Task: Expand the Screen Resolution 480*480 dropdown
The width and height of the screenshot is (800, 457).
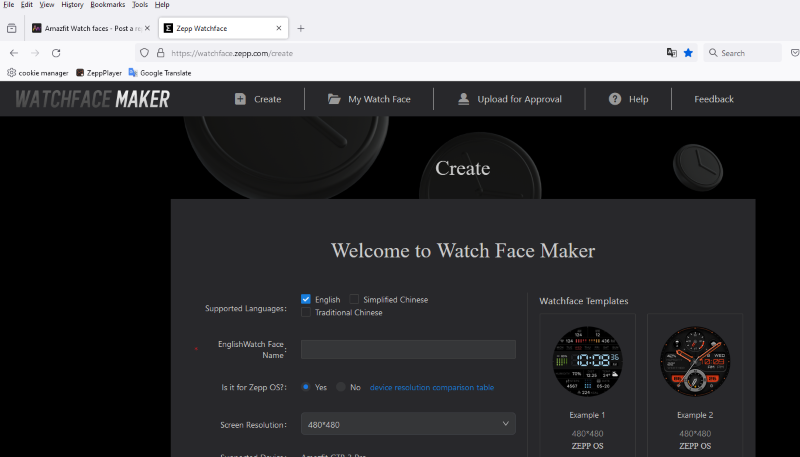Action: click(x=408, y=424)
